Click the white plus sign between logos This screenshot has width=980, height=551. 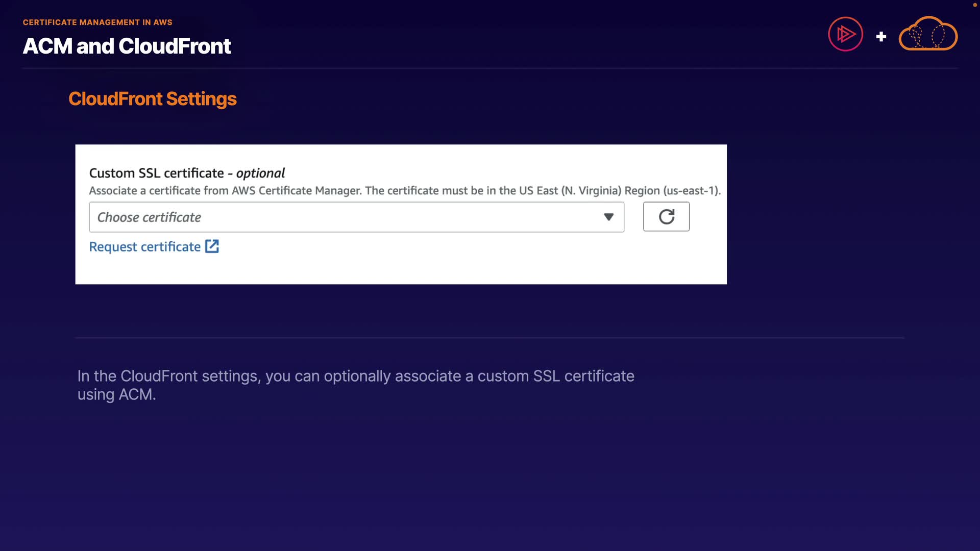881,37
